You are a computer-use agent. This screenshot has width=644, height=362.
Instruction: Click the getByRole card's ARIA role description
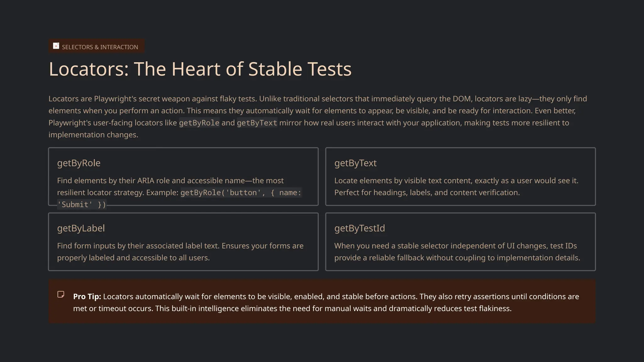pos(170,181)
